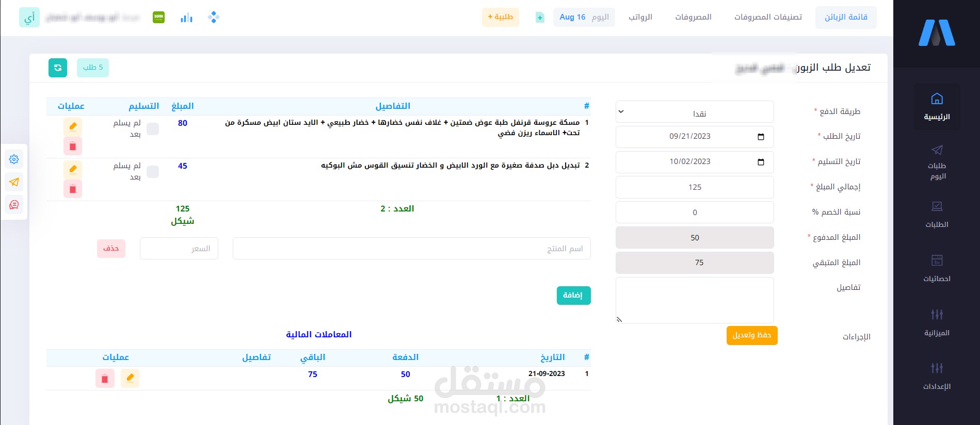Edit the order item priced 80
The height and width of the screenshot is (425, 980).
click(73, 126)
